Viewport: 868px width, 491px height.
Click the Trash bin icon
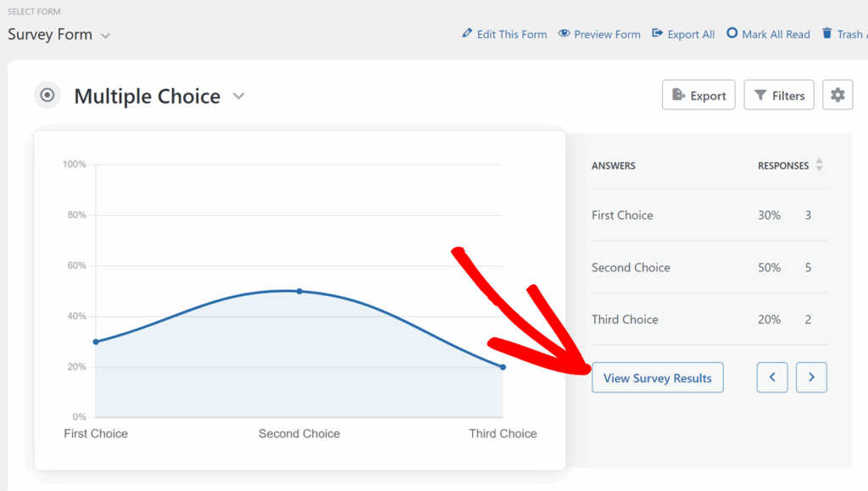point(827,34)
